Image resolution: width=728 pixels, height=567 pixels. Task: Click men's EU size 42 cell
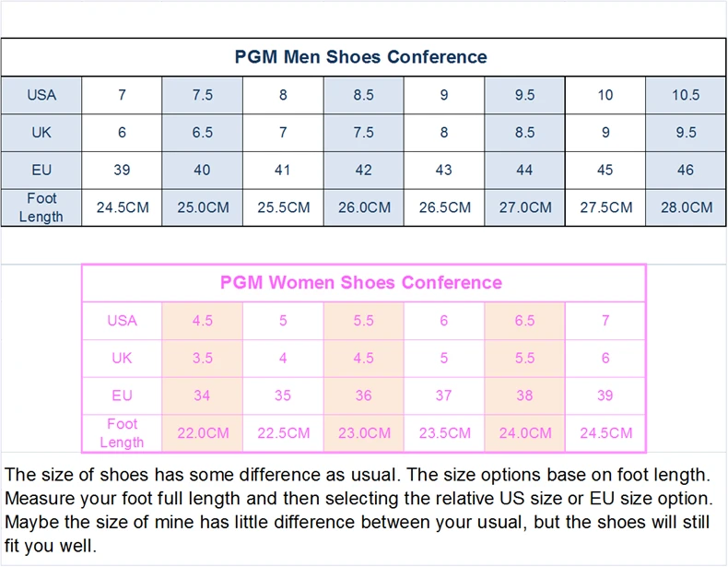pos(363,170)
